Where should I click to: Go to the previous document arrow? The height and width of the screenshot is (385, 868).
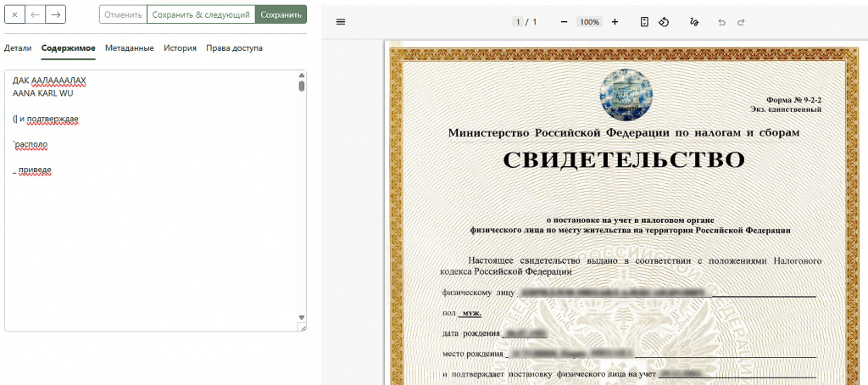tap(34, 14)
